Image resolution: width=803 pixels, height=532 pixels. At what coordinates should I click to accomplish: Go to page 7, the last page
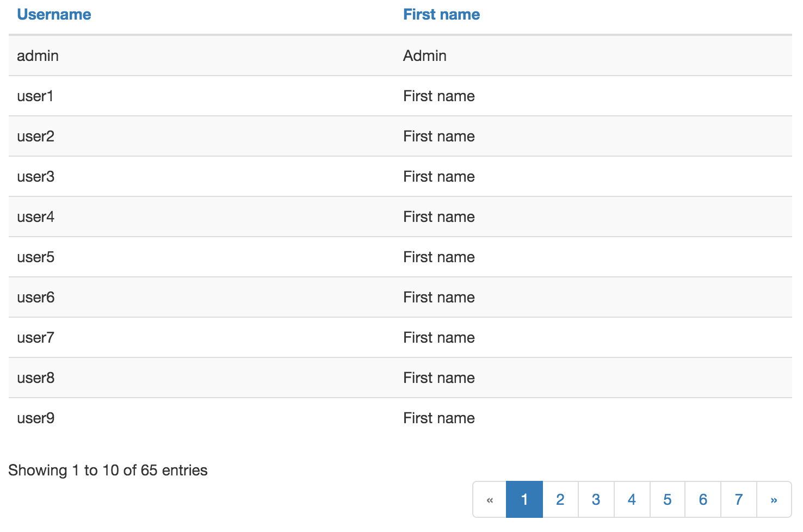[x=738, y=499]
